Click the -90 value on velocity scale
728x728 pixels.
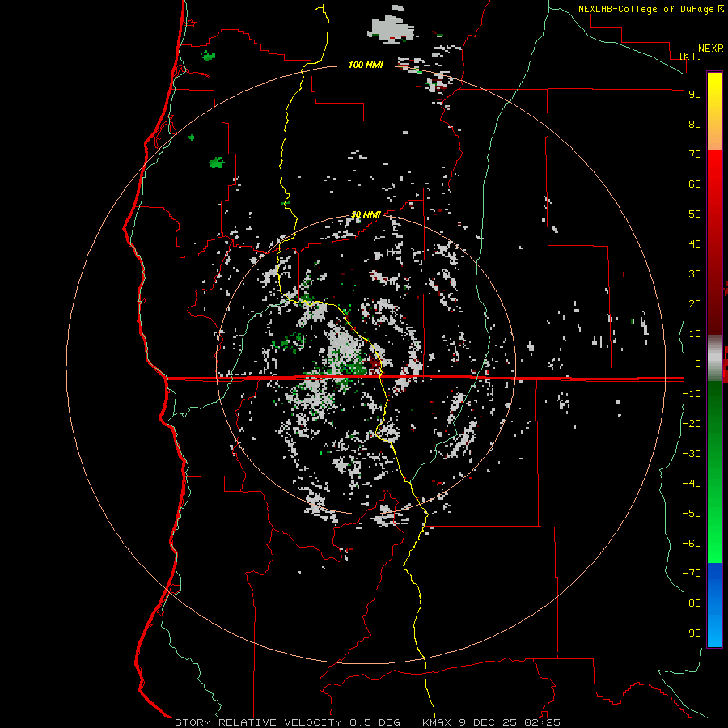pos(692,633)
